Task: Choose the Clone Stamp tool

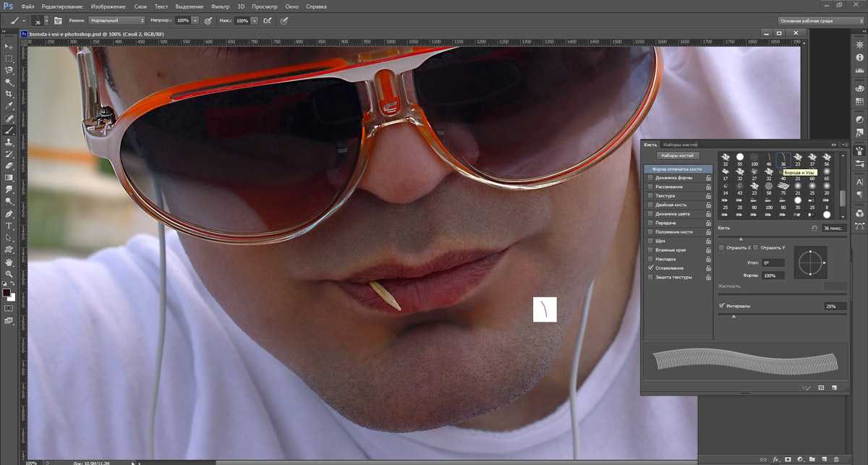Action: pyautogui.click(x=9, y=142)
